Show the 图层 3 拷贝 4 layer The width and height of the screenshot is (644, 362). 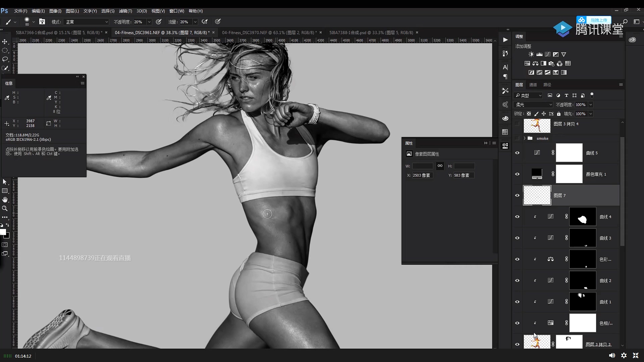click(x=517, y=124)
